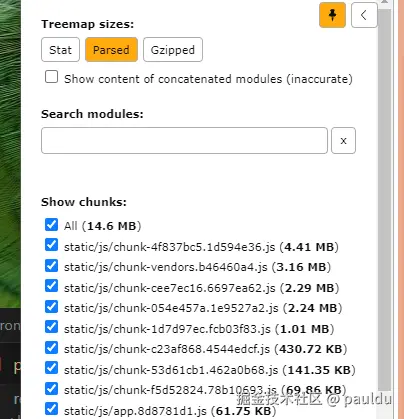Viewport: 404px width, 419px height.
Task: Uncheck chunk-vendors.b46460a4.js checkbox
Action: pos(51,266)
